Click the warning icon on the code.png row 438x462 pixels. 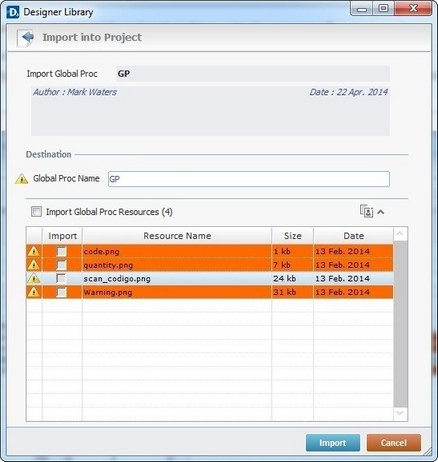34,251
